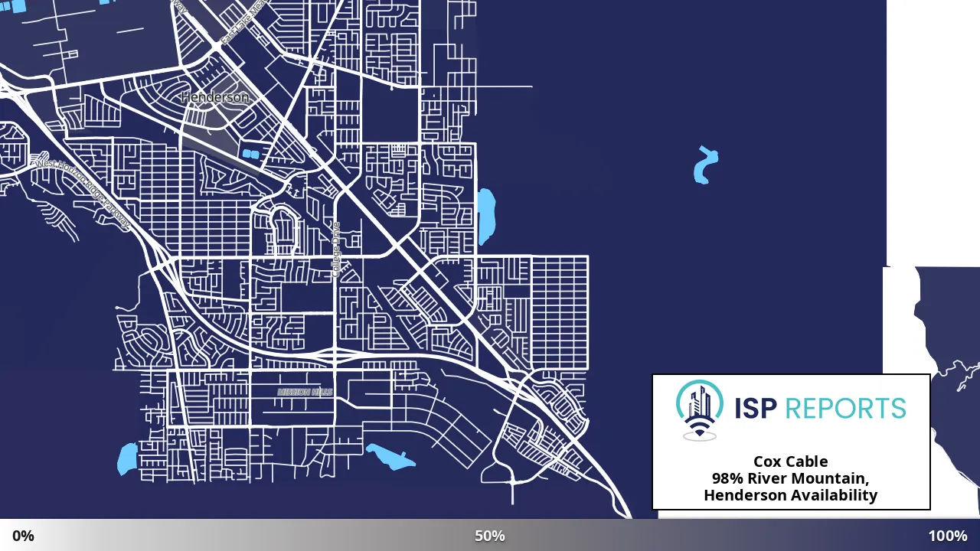Click the College Drive street label

(335, 250)
